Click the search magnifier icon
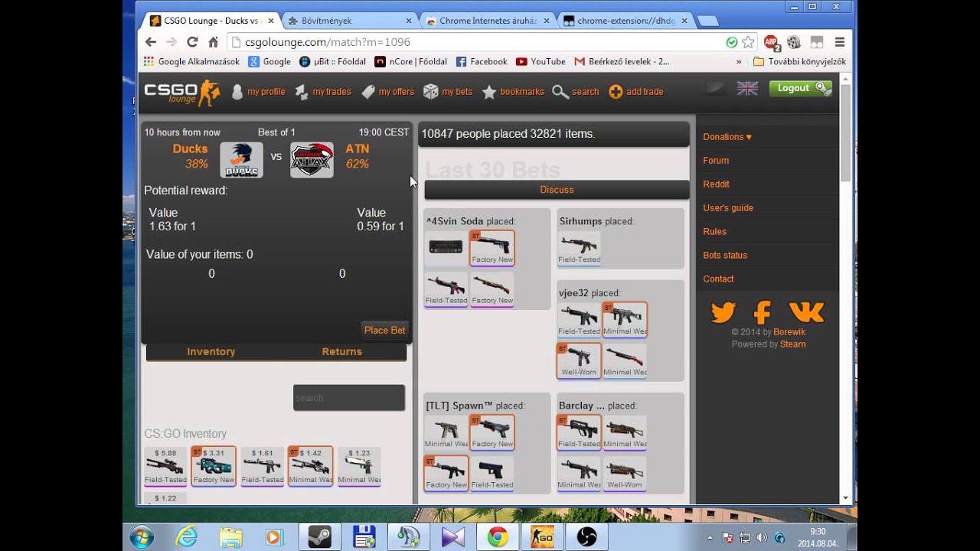Screen dimensions: 980x551 point(560,92)
